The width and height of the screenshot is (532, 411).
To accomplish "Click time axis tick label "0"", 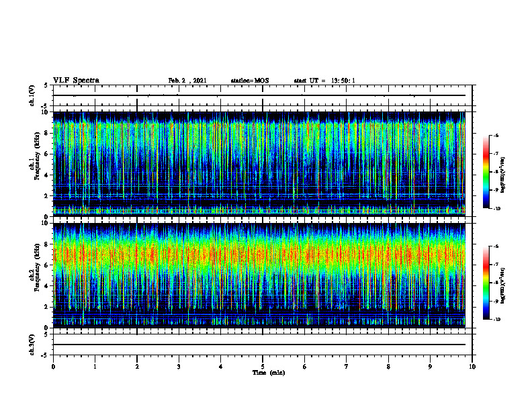I will point(53,367).
